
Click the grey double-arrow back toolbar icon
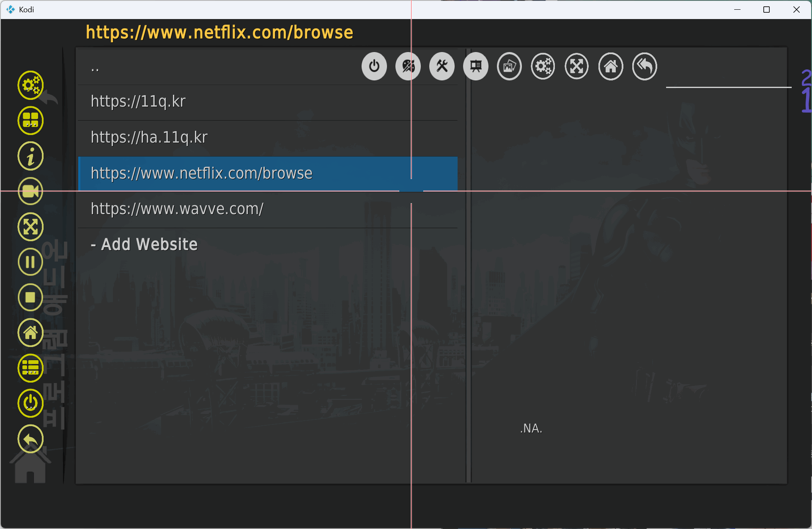coord(645,66)
